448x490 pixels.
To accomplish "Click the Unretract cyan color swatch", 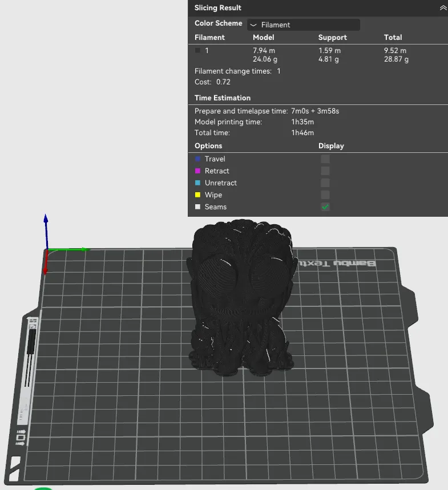I will (197, 183).
